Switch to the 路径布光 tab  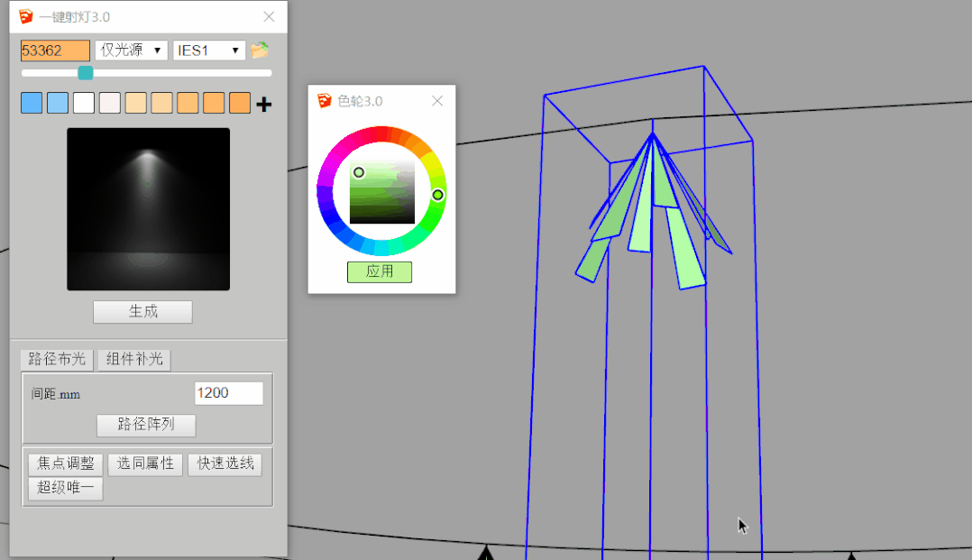coord(57,359)
